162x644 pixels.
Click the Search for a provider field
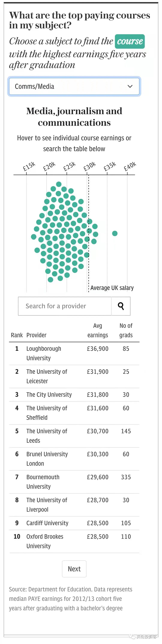click(65, 306)
